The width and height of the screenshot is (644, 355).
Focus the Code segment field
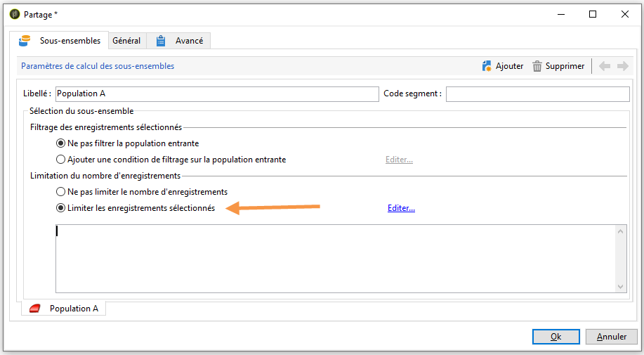coord(538,93)
